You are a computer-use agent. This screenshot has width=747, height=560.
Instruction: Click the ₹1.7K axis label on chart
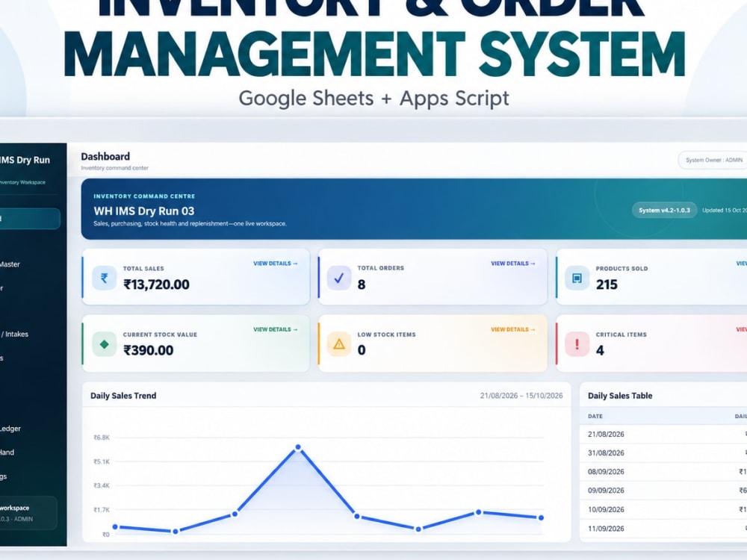[x=102, y=510]
